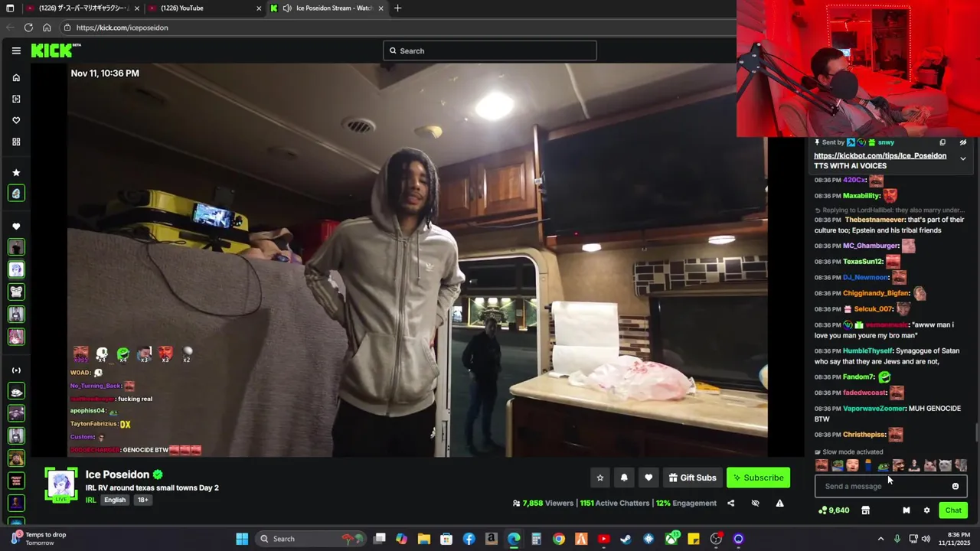Click the Search field on Kick
Image resolution: width=980 pixels, height=551 pixels.
pos(490,51)
